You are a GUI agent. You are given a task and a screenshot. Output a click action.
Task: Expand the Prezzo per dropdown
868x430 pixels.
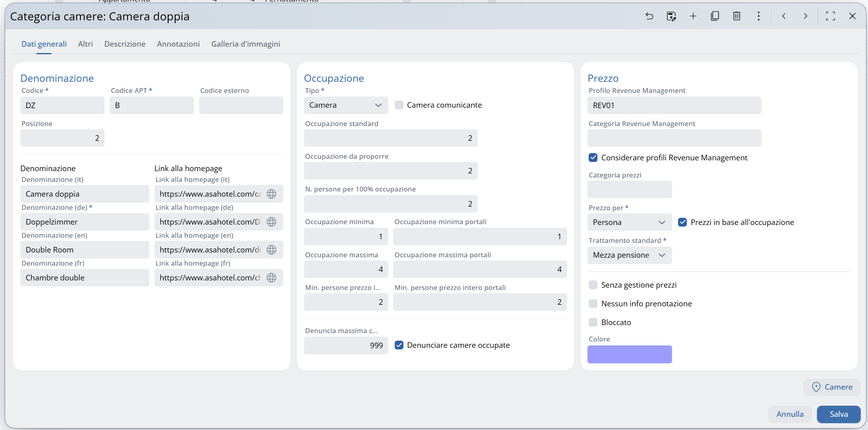click(x=629, y=222)
